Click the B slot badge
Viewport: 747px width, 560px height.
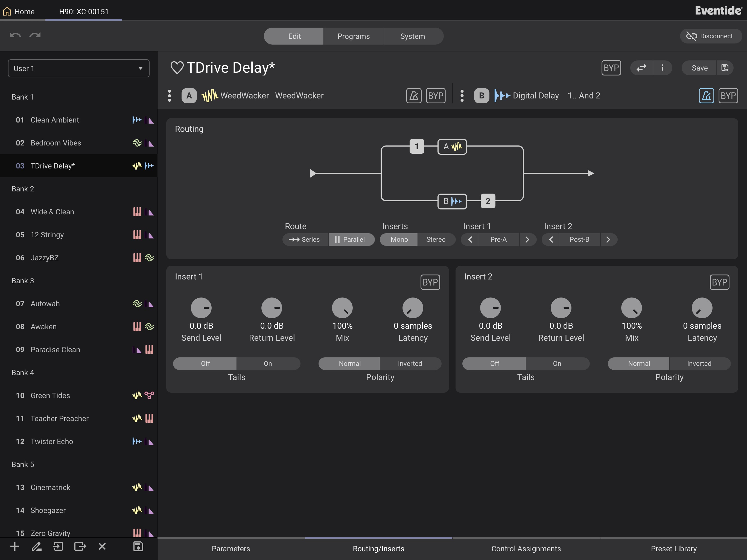pos(482,96)
